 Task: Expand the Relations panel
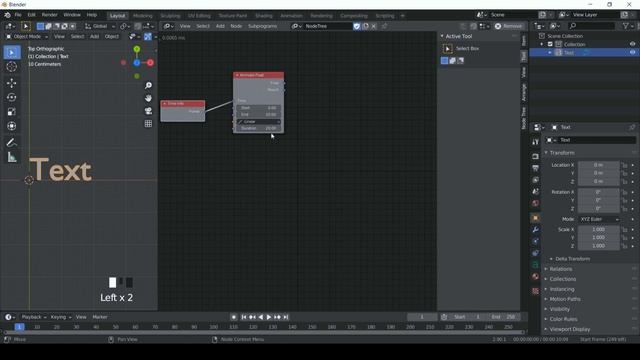pyautogui.click(x=560, y=269)
